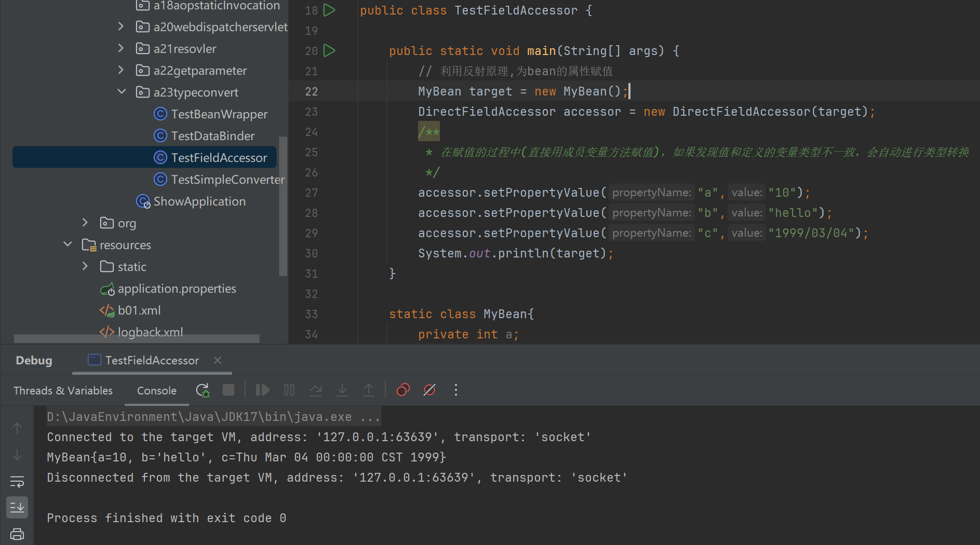Click TestFieldAccessor class icon in tree
Viewport: 980px width, 545px height.
(160, 157)
